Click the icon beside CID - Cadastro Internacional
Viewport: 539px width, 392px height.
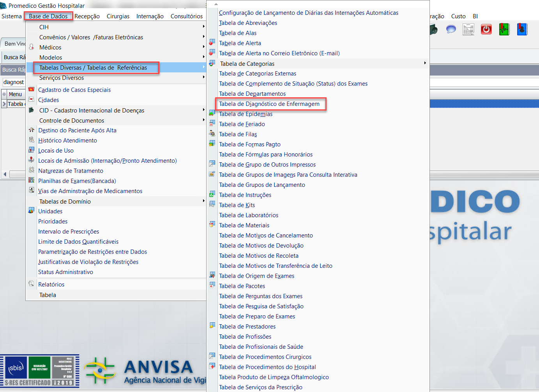[x=32, y=110]
